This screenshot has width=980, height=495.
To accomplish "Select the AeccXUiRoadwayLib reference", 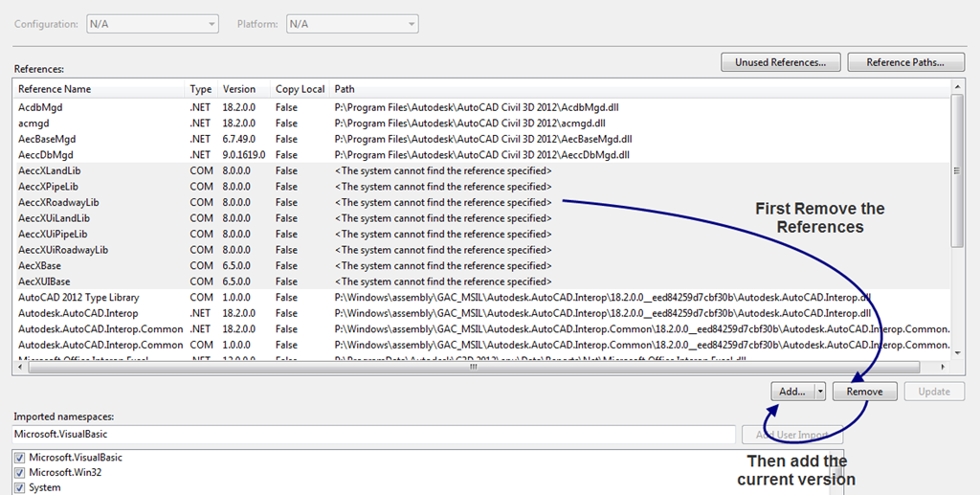I will [x=481, y=250].
